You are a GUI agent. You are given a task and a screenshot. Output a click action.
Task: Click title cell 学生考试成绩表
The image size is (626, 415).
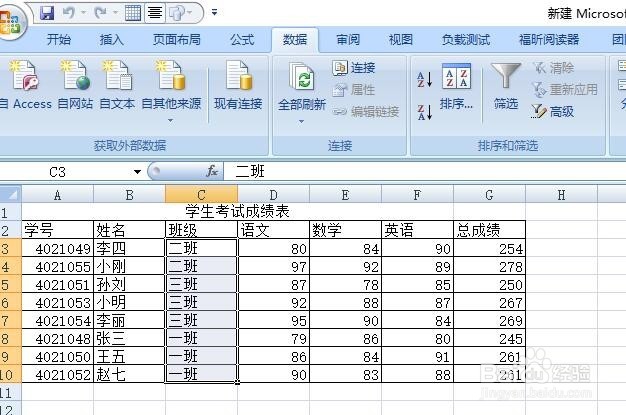(x=238, y=212)
